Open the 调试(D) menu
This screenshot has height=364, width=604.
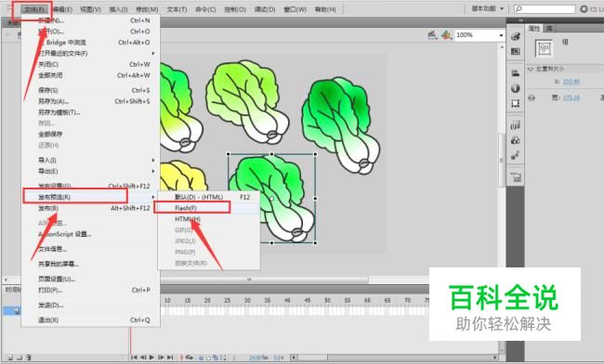coord(265,9)
